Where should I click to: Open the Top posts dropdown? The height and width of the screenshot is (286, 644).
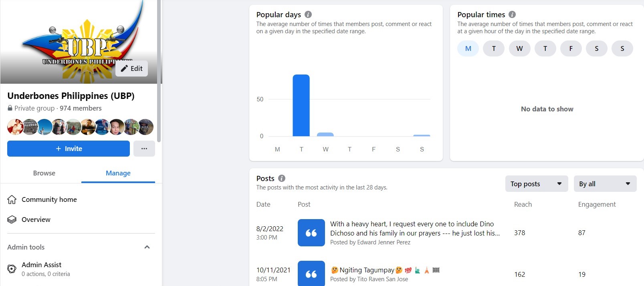(536, 184)
